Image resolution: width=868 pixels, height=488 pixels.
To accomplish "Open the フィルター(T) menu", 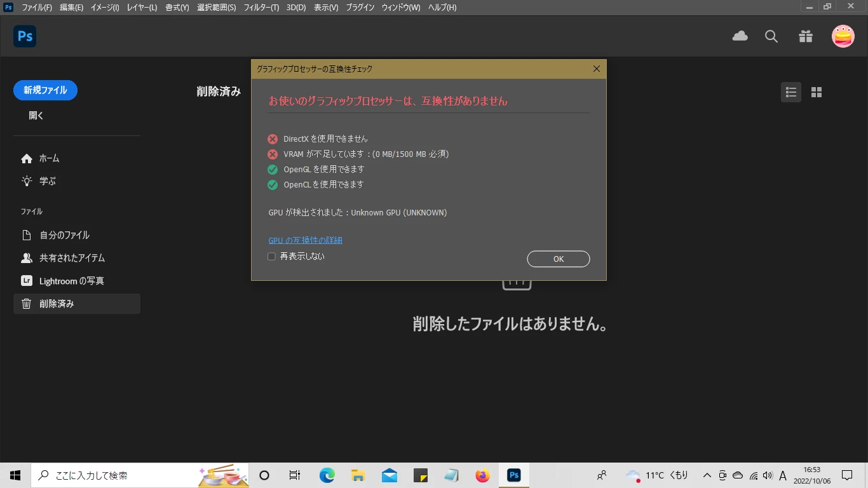I will (261, 8).
